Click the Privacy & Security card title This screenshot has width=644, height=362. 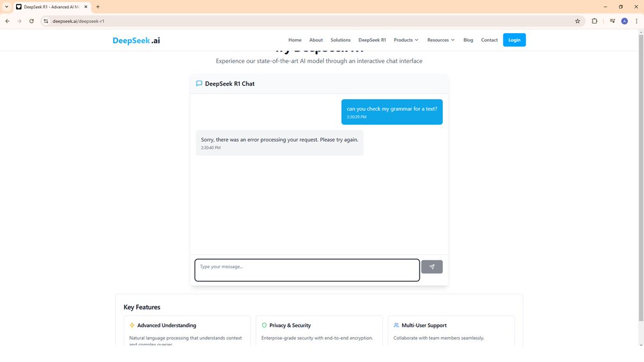tap(290, 326)
